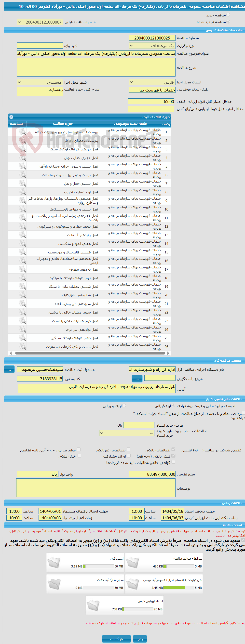View details icon for row 1
Screen dimensions: 245x644
pyautogui.click(x=22, y=132)
